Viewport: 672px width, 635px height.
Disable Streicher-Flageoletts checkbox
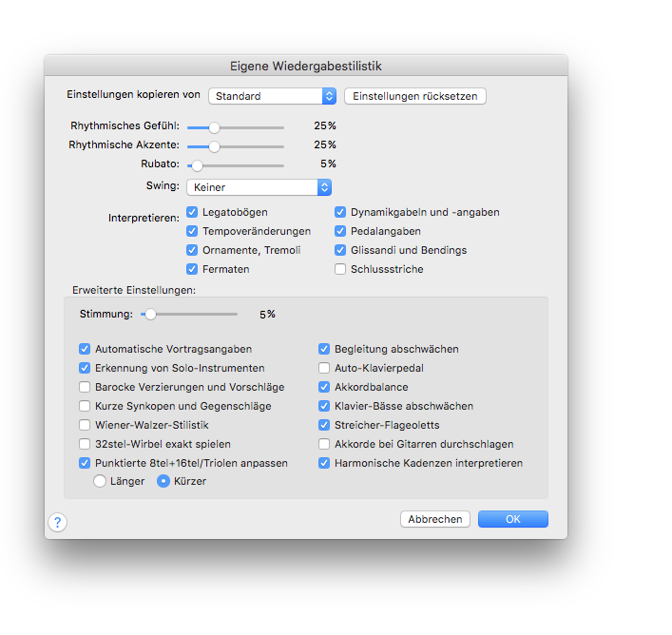(324, 425)
